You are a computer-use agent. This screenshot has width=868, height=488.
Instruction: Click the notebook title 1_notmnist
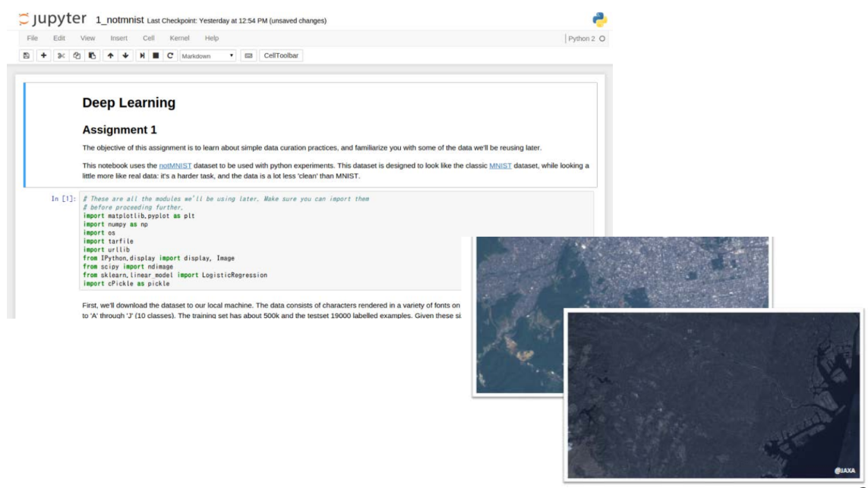click(119, 20)
